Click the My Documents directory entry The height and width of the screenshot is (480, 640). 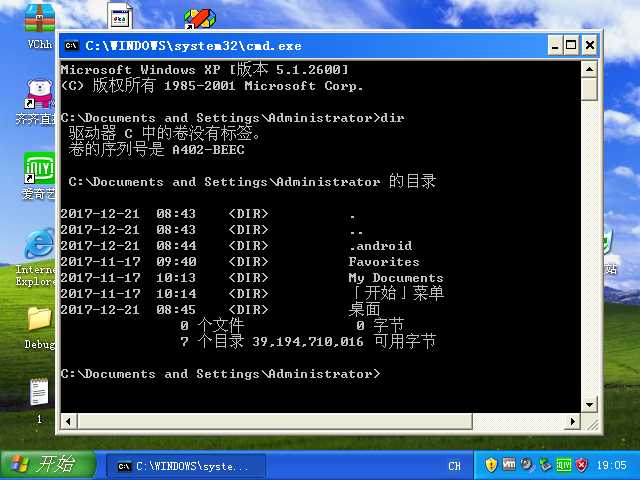point(396,278)
